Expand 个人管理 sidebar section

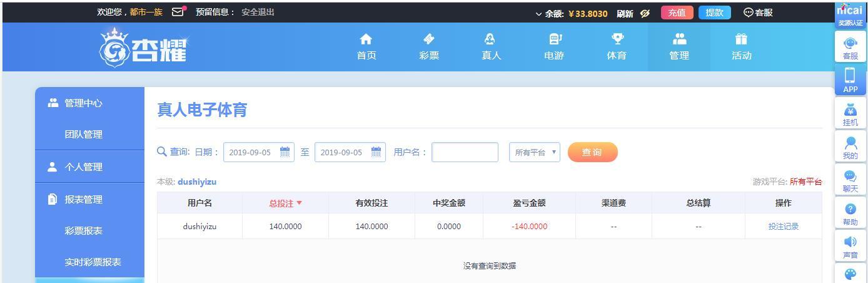(89, 167)
